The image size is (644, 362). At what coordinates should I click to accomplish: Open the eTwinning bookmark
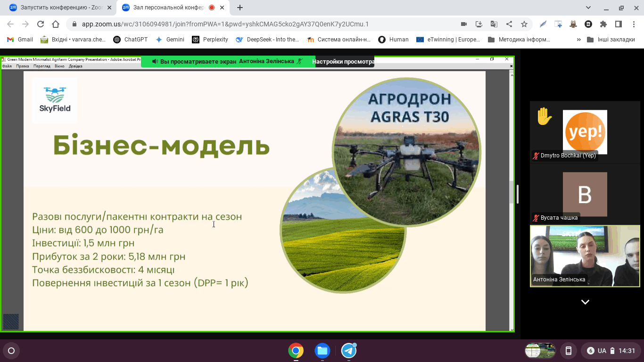[x=448, y=40]
